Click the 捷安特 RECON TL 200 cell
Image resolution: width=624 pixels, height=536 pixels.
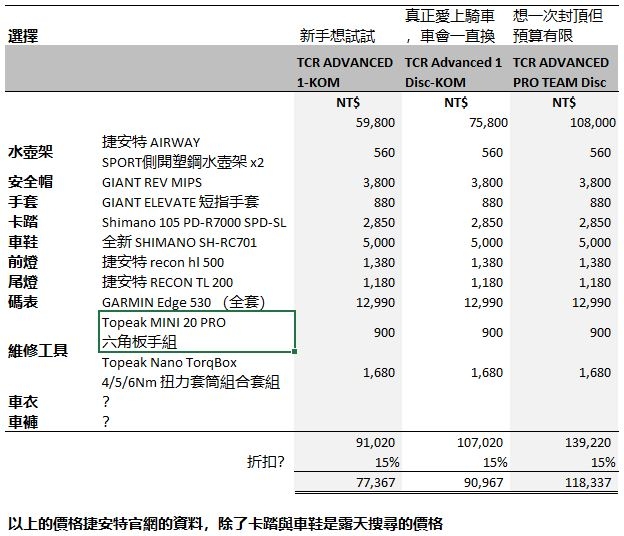click(167, 282)
